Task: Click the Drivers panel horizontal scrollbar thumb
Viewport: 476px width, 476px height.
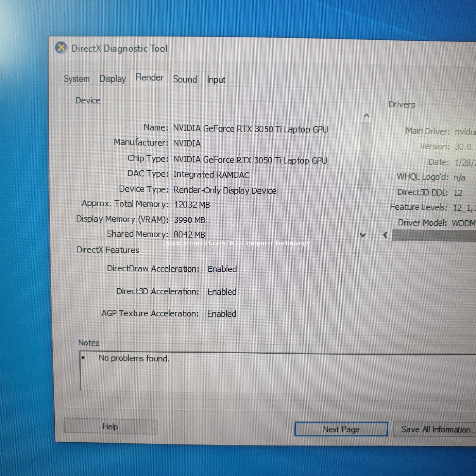Action: (434, 235)
